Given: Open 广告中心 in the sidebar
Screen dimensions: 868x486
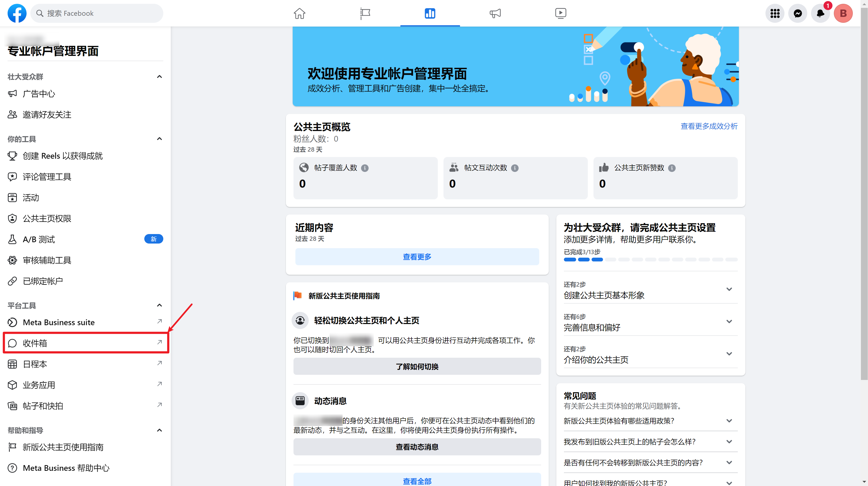Looking at the screenshot, I should 85,94.
